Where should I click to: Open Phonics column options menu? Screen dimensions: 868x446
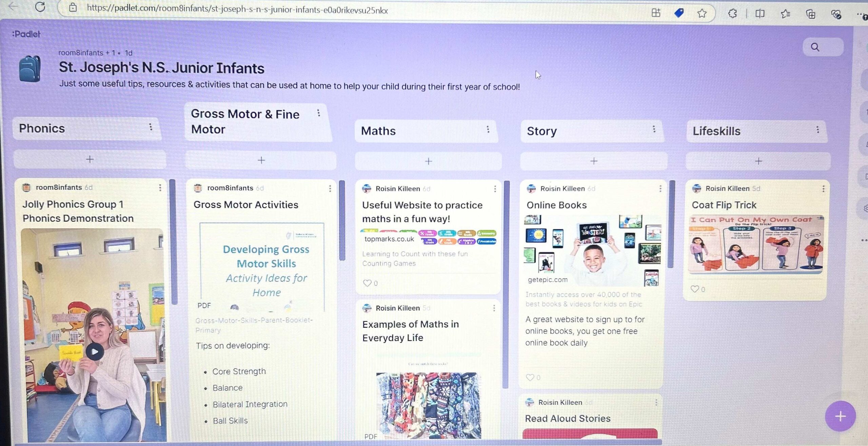coord(151,127)
